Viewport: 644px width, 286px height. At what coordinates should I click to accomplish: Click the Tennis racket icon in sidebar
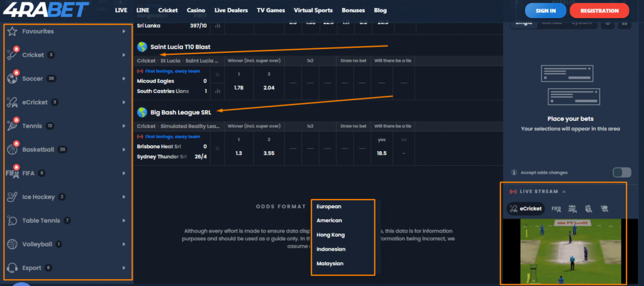[x=12, y=126]
